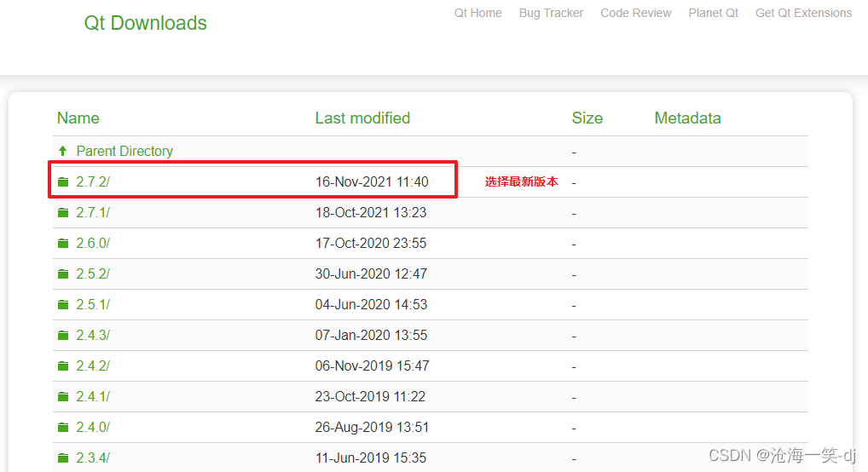Viewport: 868px width, 472px height.
Task: Click the folder icon beside 2.4.1/
Action: pyautogui.click(x=63, y=397)
